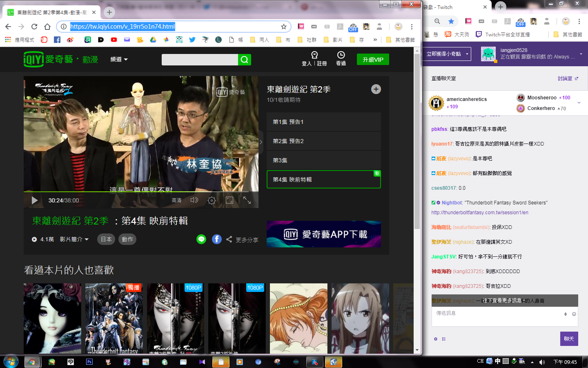Open Photoshop from the taskbar
Viewport: 588px width, 368px height.
(89, 362)
